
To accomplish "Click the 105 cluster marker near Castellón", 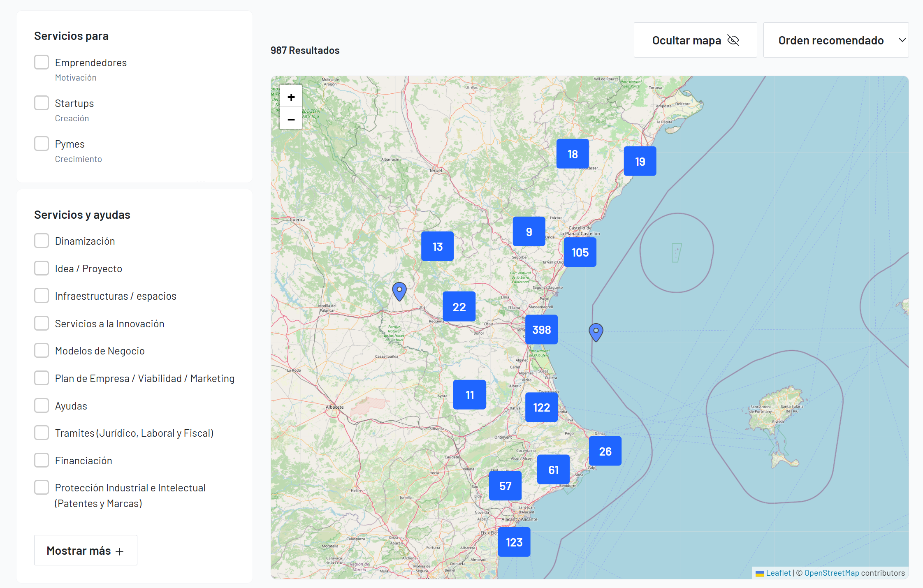I will [580, 252].
